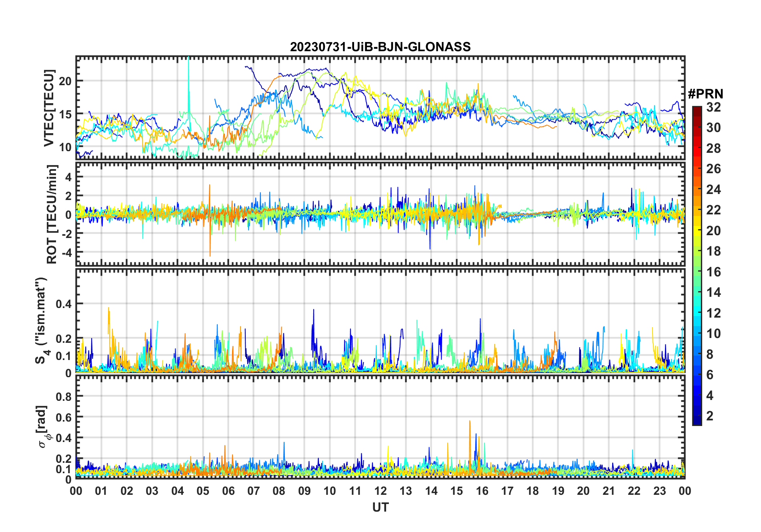761x532 pixels.
Task: Click the ROT [TECU/min] axis label
Action: [x=52, y=214]
